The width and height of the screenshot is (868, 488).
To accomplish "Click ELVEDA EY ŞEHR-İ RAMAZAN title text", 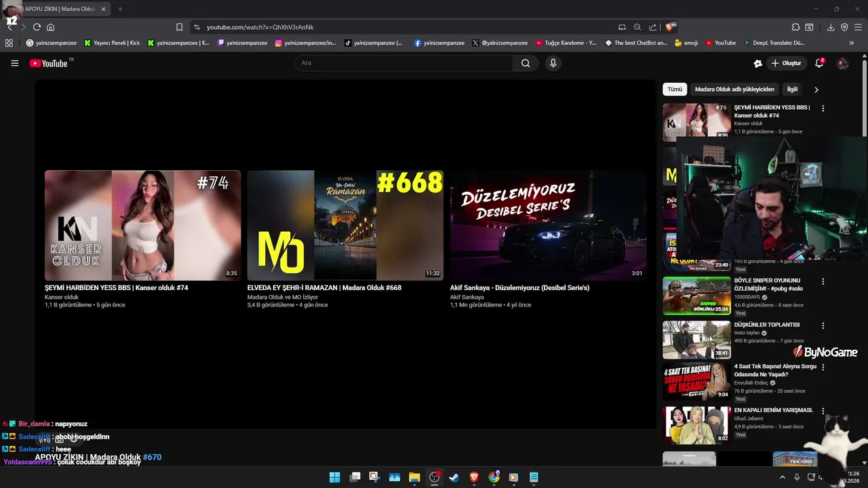I will coord(324,288).
